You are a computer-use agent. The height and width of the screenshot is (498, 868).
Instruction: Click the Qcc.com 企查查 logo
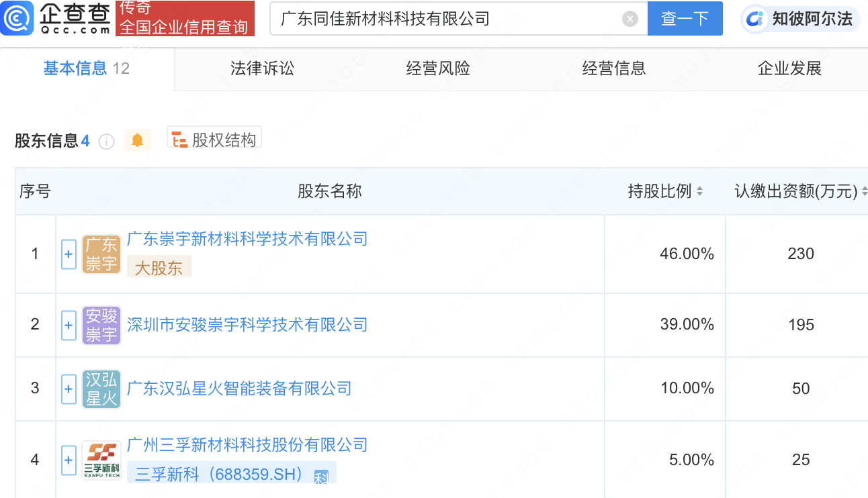coord(56,18)
